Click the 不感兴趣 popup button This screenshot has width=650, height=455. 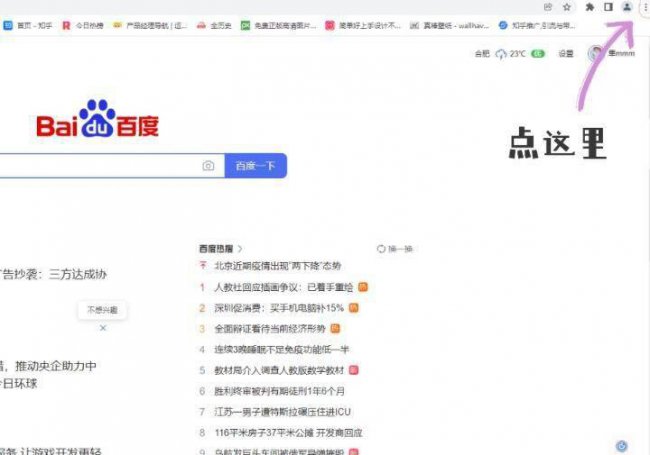[x=102, y=310]
